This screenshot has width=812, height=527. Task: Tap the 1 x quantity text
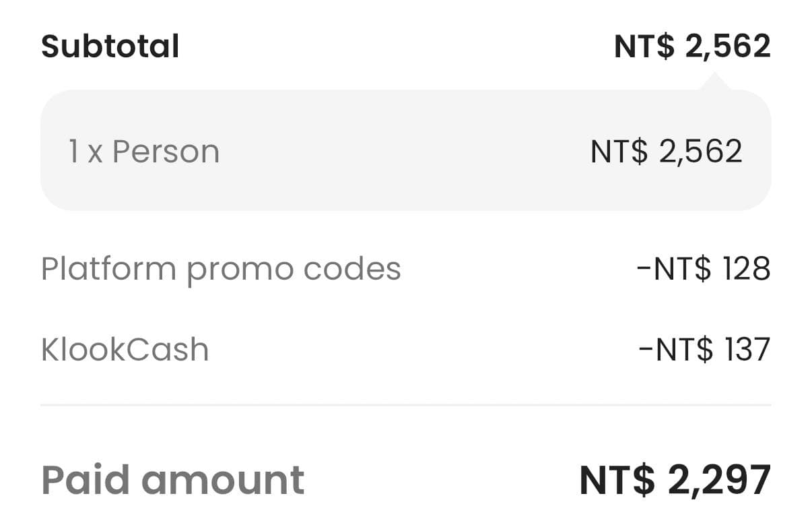[x=86, y=152]
